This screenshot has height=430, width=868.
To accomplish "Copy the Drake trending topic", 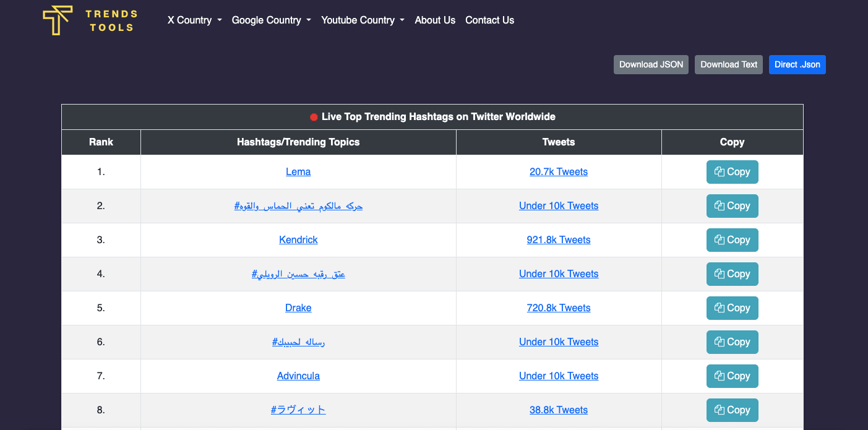I will 732,308.
